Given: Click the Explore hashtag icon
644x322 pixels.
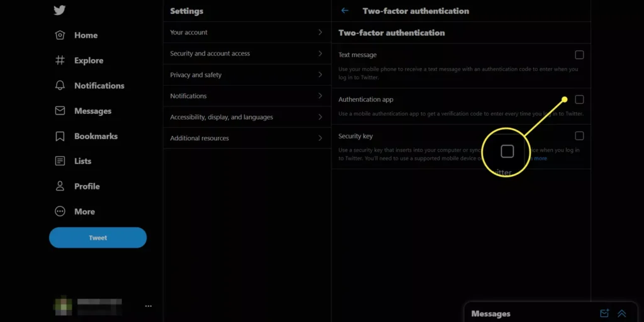Looking at the screenshot, I should (x=60, y=60).
